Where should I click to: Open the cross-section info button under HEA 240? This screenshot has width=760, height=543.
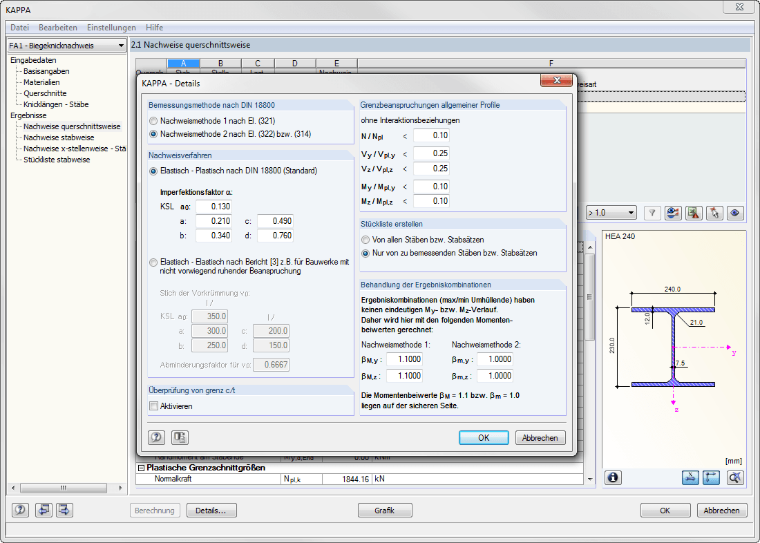coord(613,478)
